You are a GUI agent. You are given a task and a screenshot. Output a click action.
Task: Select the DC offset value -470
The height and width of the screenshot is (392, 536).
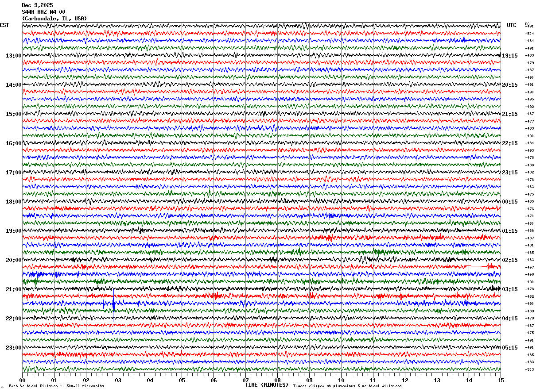(530, 216)
